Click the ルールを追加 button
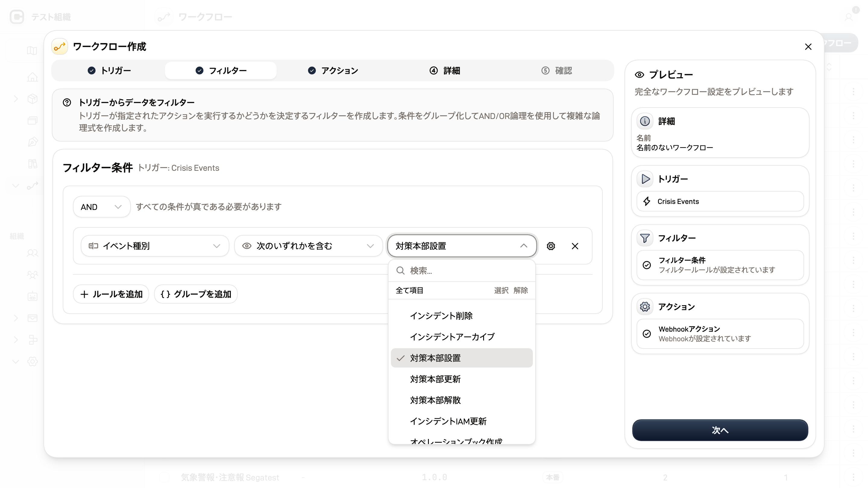This screenshot has width=868, height=488. 111,294
